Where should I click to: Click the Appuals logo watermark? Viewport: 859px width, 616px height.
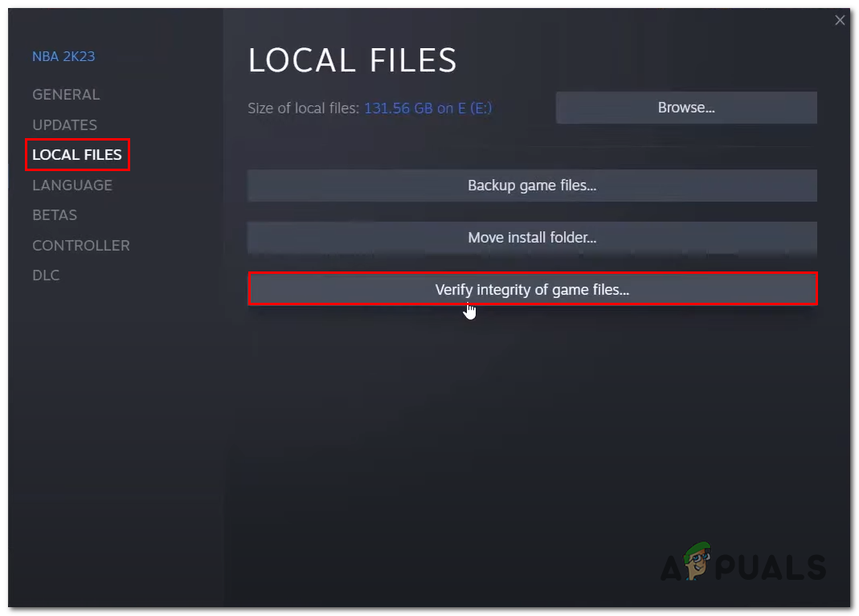[743, 562]
